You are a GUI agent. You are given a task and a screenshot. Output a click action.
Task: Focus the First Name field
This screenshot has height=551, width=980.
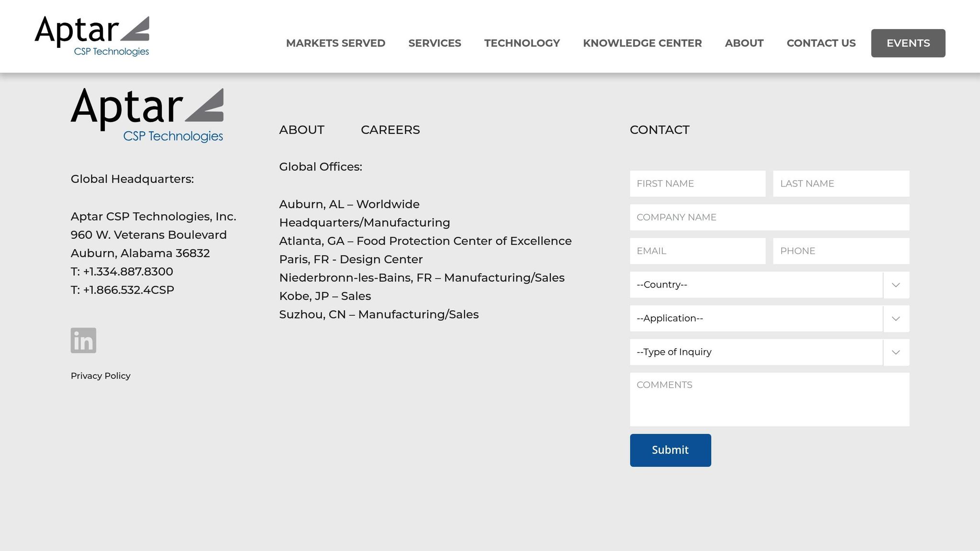coord(698,184)
